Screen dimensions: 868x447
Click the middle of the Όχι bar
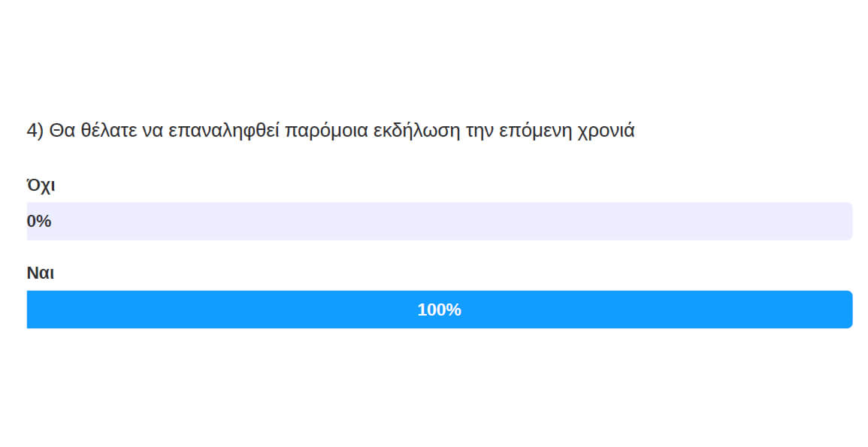point(440,222)
